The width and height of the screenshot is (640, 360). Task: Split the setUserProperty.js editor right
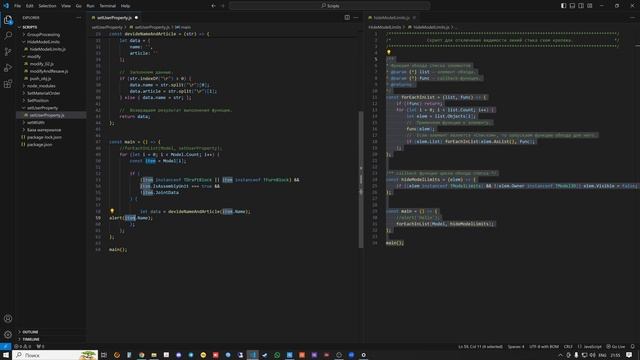click(347, 18)
